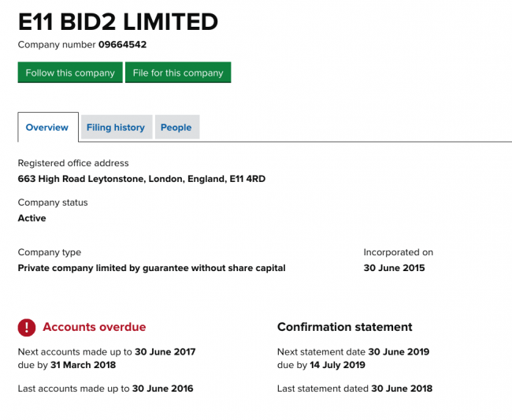Click the Private company limited by guarantee text
The image size is (512, 420).
152,268
